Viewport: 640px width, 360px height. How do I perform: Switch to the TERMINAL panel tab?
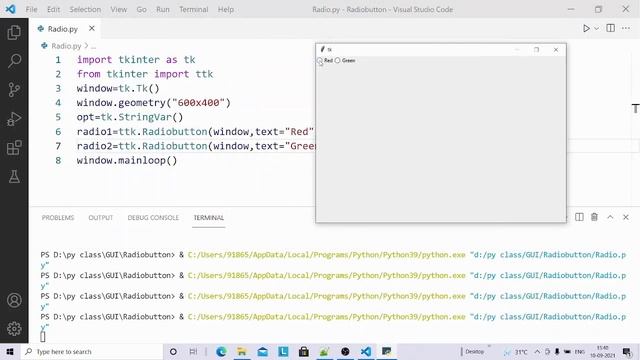point(209,218)
